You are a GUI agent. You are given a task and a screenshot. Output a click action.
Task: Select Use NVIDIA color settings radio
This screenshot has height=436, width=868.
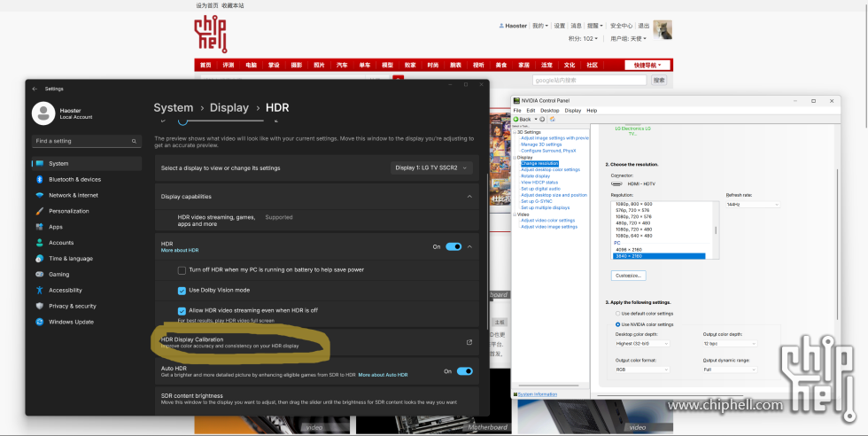coord(618,324)
